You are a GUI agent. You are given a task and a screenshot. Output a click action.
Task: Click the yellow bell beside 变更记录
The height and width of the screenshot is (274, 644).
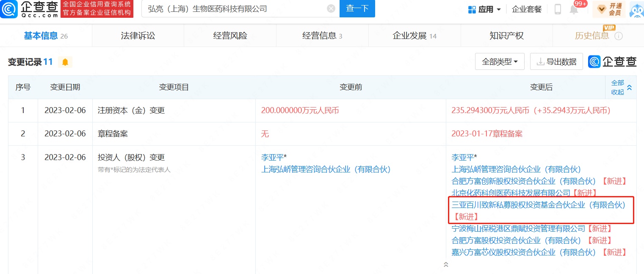(65, 62)
